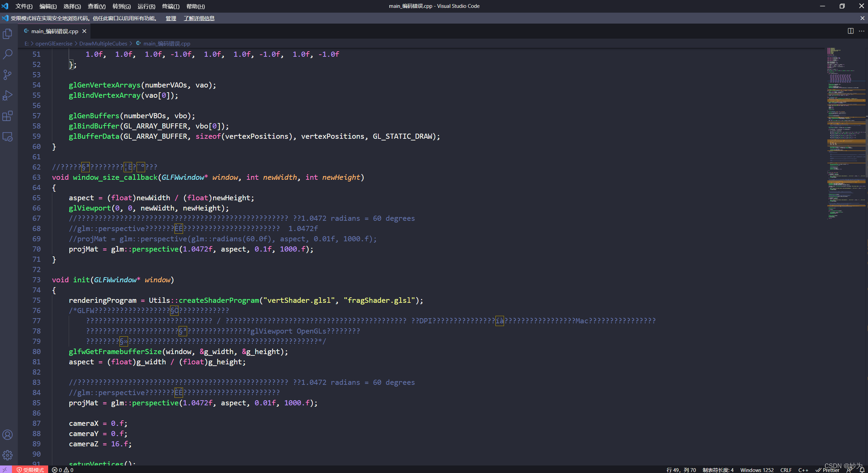Open the editor More Actions menu
This screenshot has height=473, width=868.
tap(862, 31)
